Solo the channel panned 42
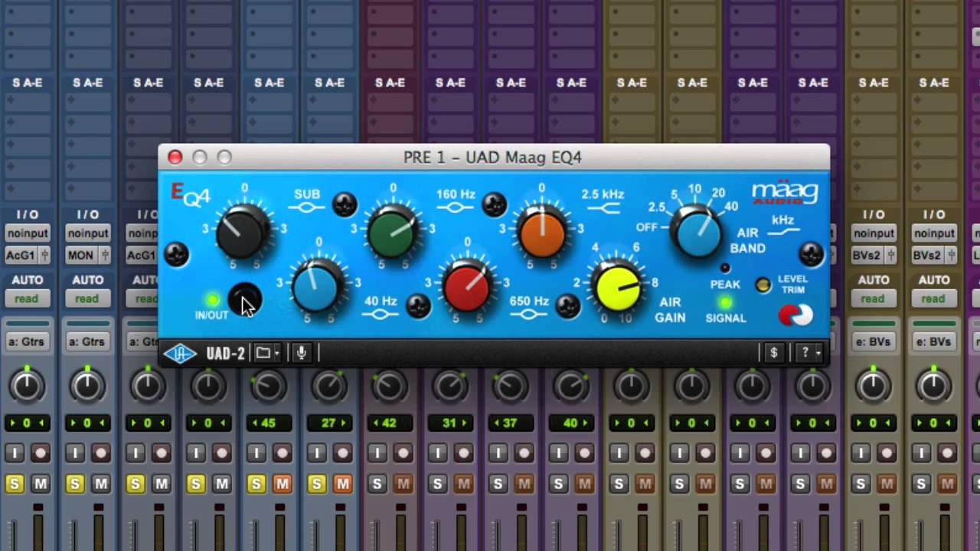 377,484
